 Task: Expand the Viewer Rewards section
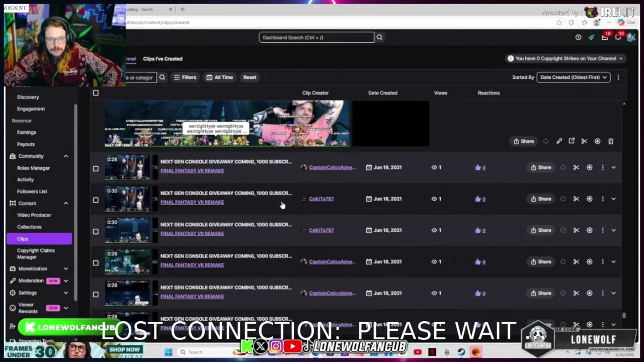point(65,308)
